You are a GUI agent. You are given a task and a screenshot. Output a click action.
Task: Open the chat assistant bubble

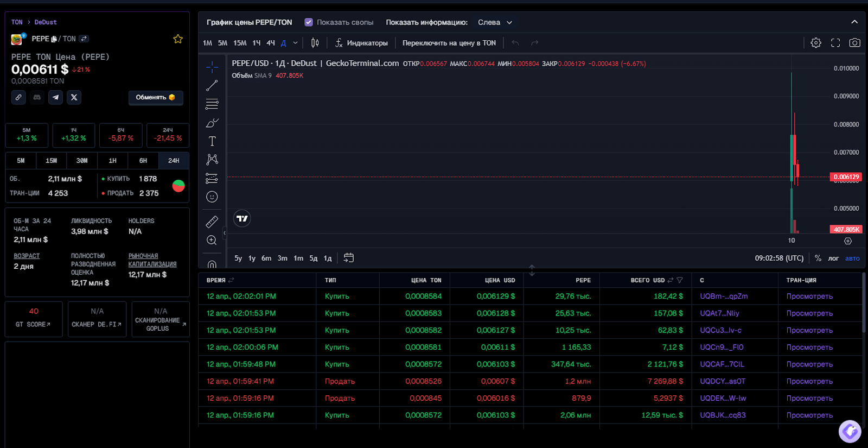(850, 432)
